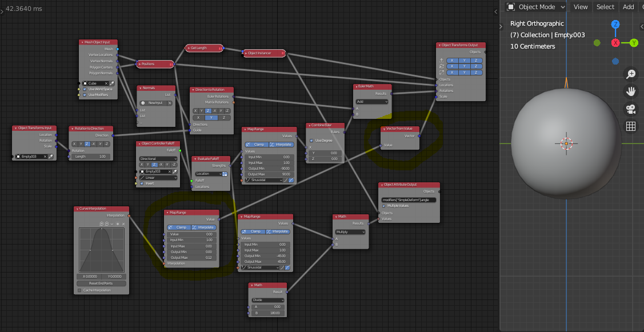Image resolution: width=644 pixels, height=332 pixels.
Task: Enable Cache Interpolation on Curve Interpolation node
Action: click(x=79, y=290)
